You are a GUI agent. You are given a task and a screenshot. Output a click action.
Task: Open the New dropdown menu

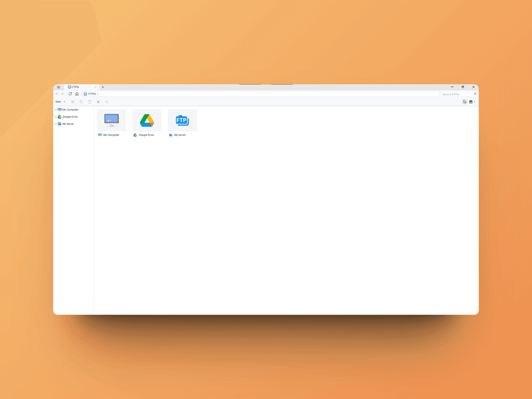(60, 102)
